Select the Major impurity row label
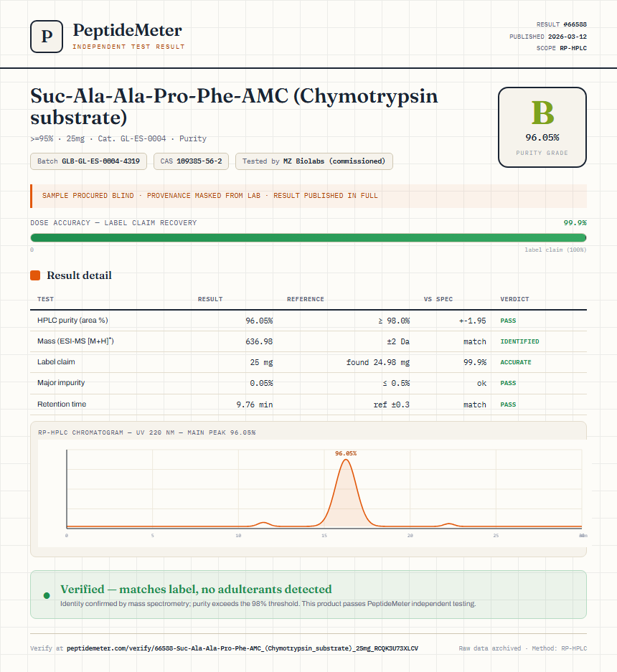This screenshot has height=672, width=617. point(61,383)
